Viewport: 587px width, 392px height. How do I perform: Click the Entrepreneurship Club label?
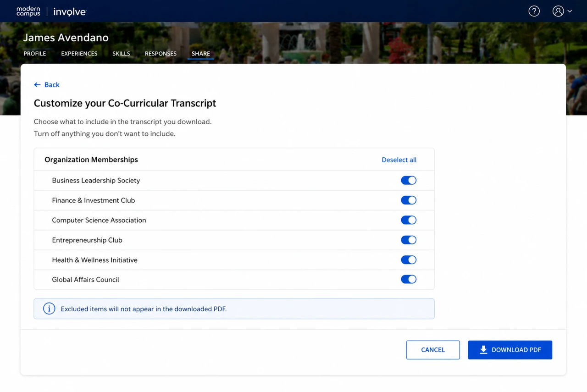tap(87, 240)
